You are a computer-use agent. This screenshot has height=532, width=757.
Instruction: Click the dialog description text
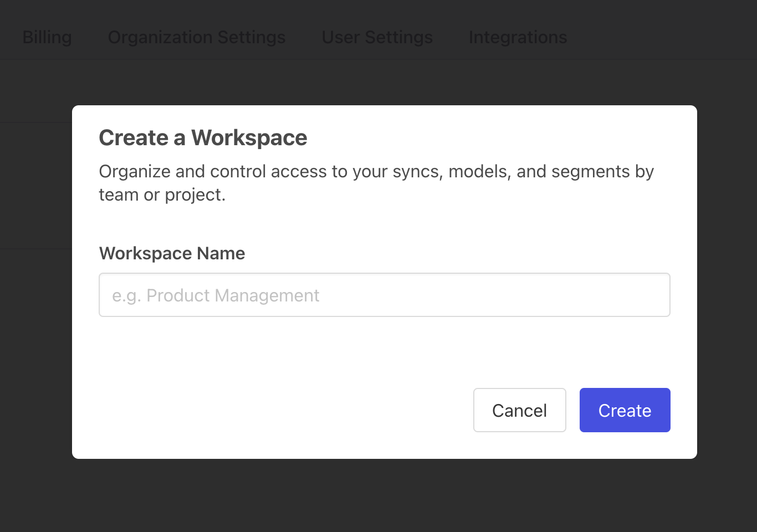pyautogui.click(x=376, y=183)
